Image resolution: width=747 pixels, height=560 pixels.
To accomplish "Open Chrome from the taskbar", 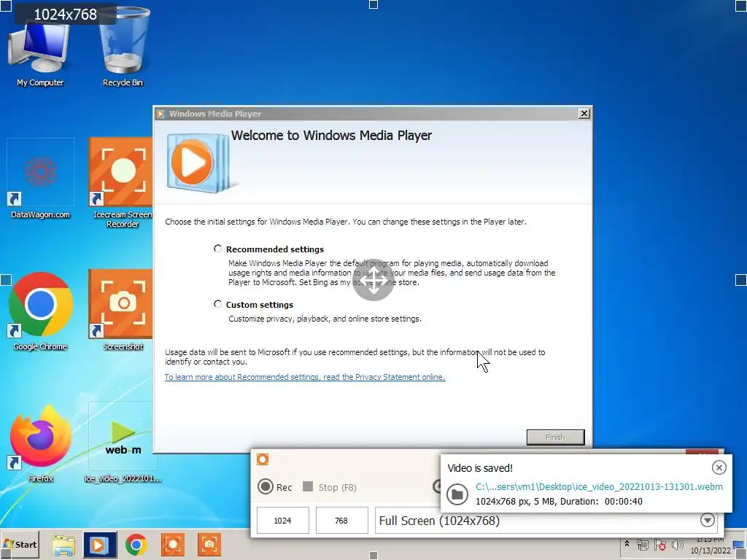I will click(x=136, y=545).
